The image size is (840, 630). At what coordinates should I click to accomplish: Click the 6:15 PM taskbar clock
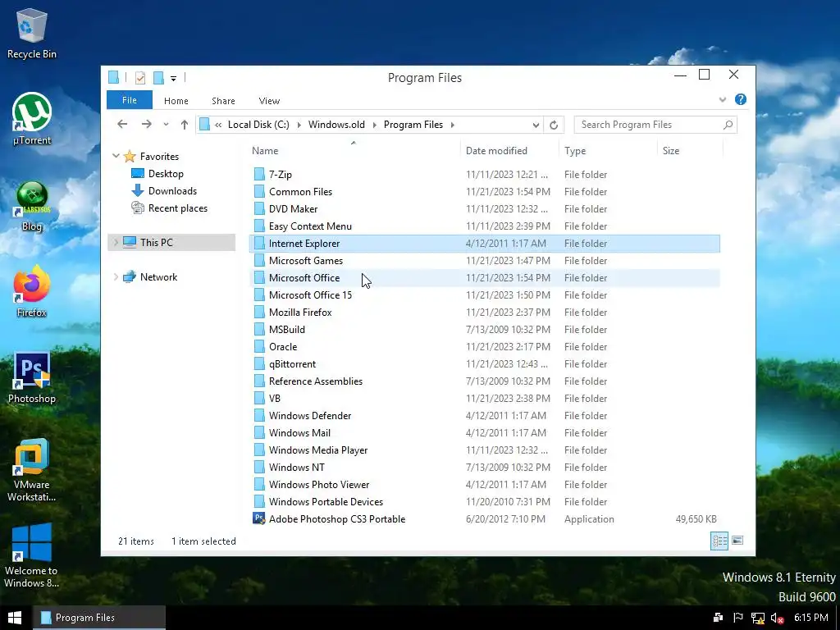pyautogui.click(x=811, y=618)
